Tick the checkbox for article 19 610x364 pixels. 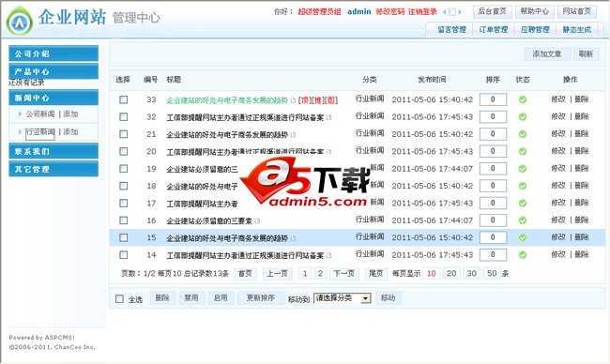124,169
